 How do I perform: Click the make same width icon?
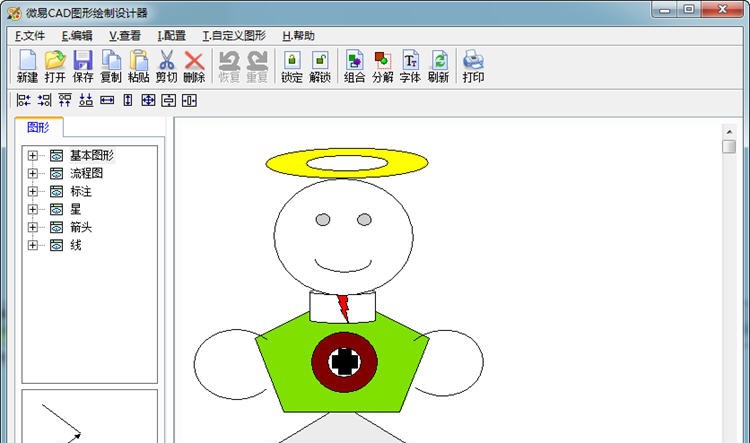pyautogui.click(x=107, y=100)
